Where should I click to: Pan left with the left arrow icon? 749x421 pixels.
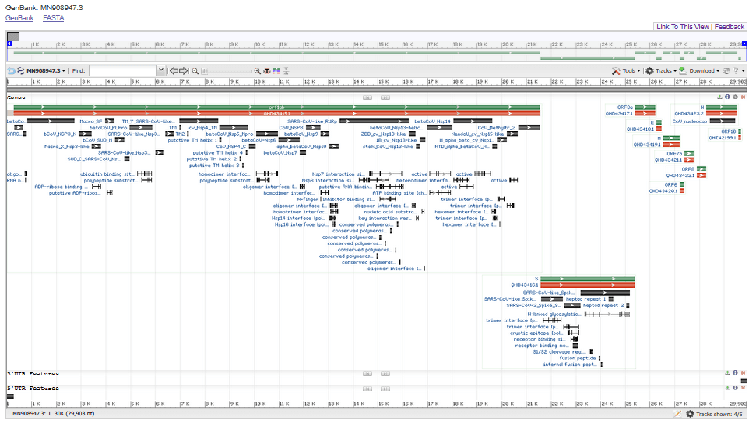pyautogui.click(x=174, y=71)
